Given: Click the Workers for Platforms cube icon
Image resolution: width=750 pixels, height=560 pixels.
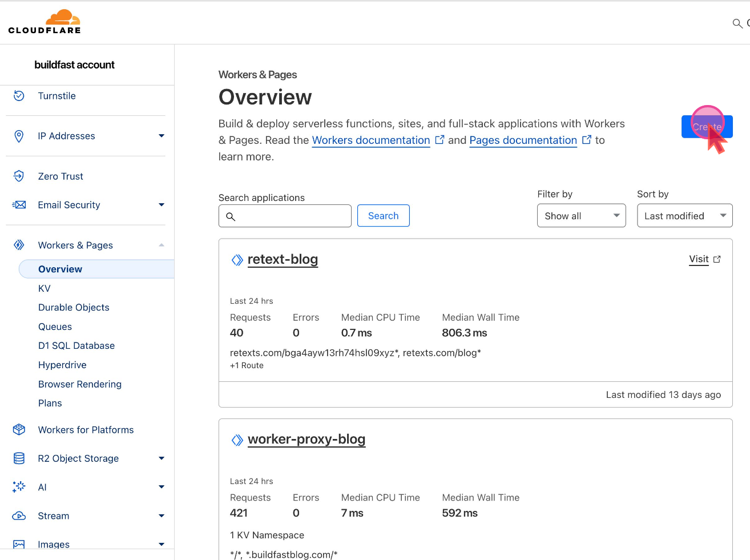Looking at the screenshot, I should click(x=19, y=430).
